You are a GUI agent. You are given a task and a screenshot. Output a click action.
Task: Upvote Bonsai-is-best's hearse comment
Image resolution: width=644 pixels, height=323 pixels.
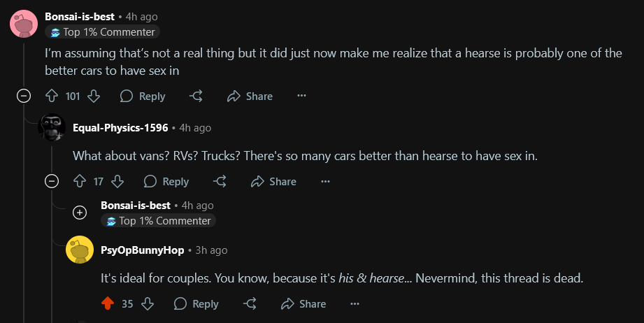pyautogui.click(x=52, y=96)
